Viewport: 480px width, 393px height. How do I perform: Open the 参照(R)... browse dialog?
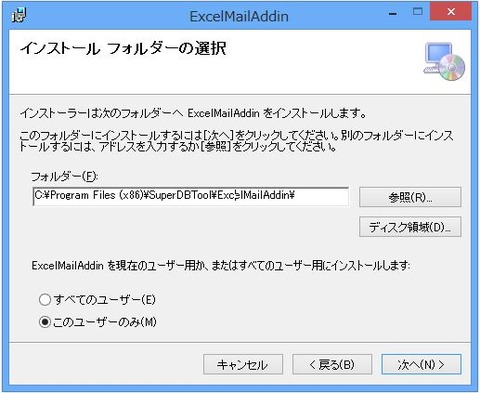click(x=410, y=197)
